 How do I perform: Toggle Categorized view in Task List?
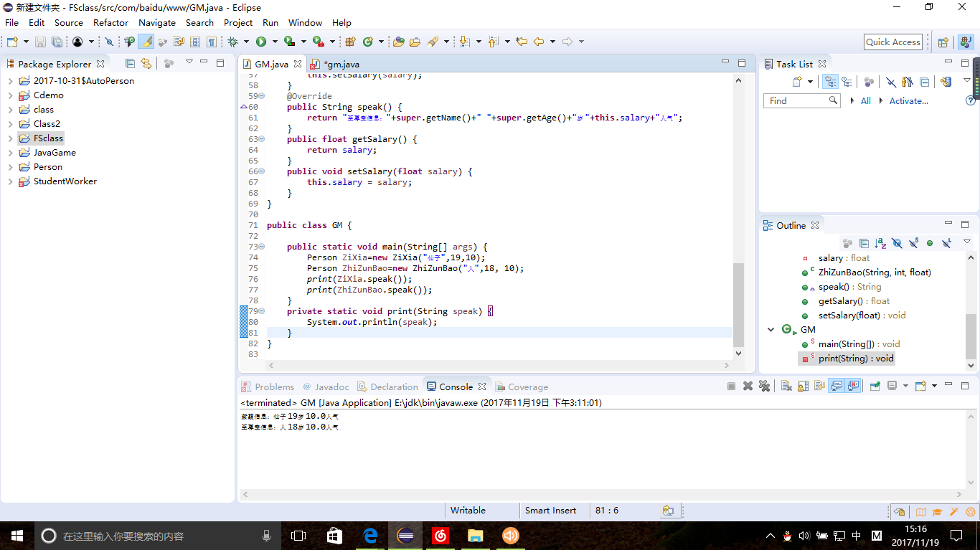(830, 82)
